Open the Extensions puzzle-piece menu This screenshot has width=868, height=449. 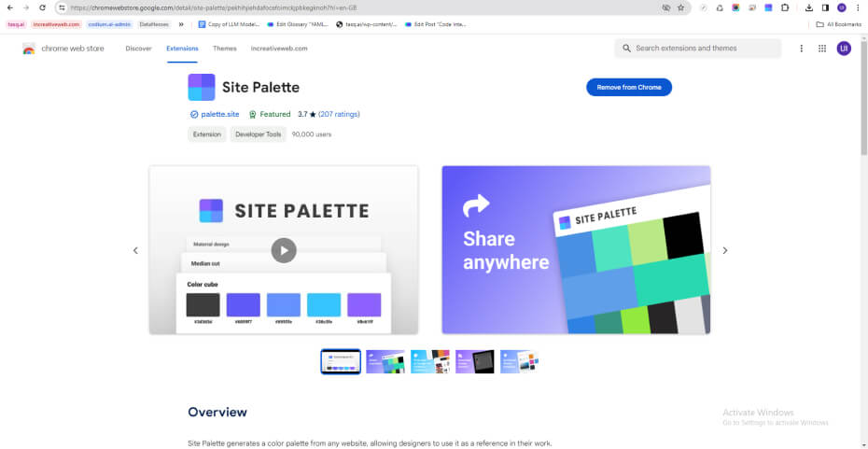pos(785,7)
